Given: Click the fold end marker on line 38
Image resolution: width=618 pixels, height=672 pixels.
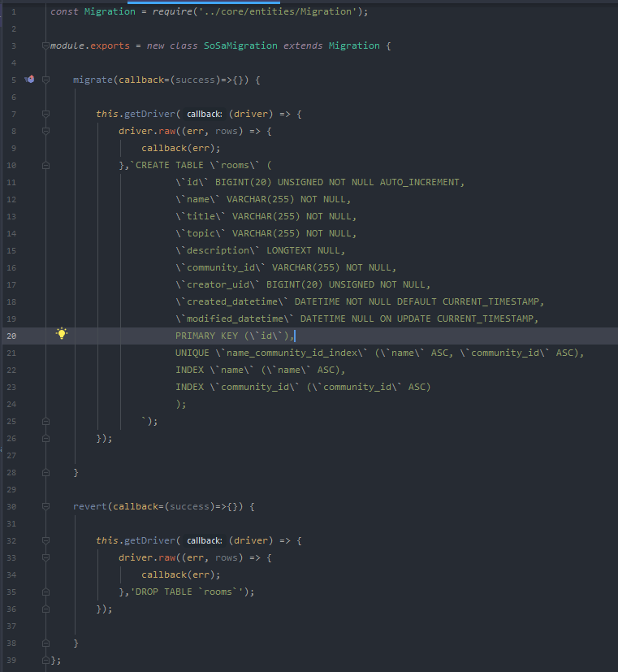Looking at the screenshot, I should tap(45, 643).
